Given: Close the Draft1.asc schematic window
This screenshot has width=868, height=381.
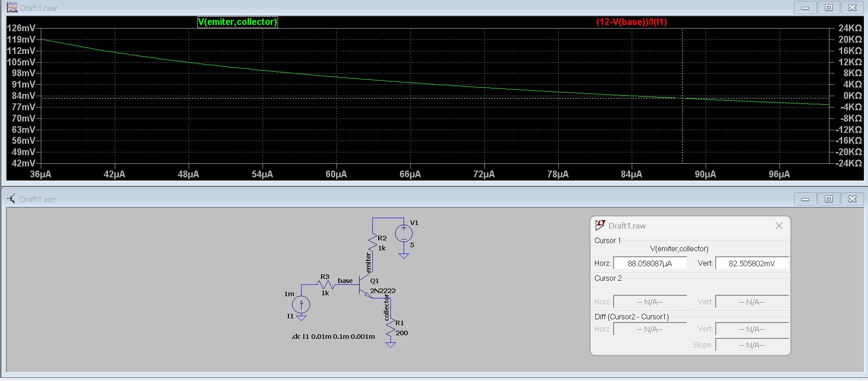Looking at the screenshot, I should (x=853, y=199).
